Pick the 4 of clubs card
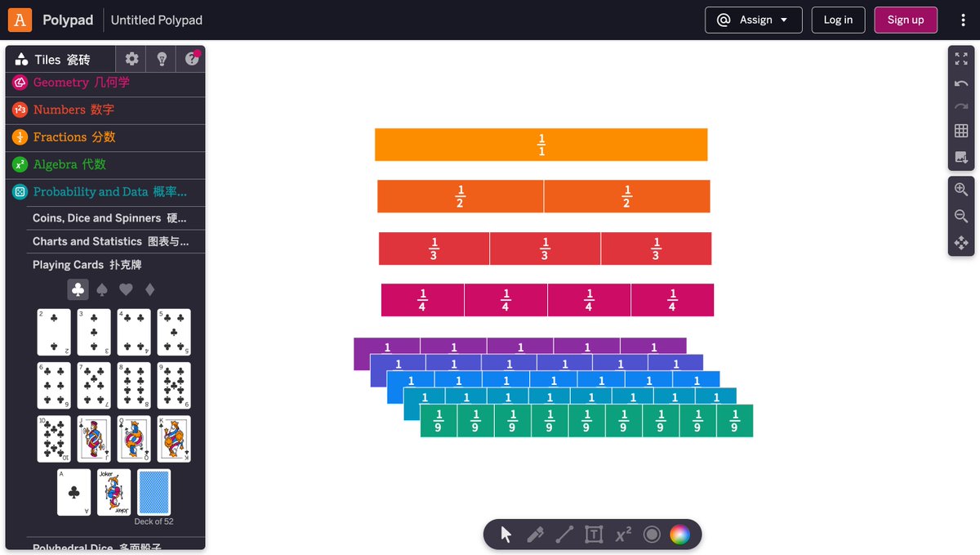980x555 pixels. coord(134,332)
